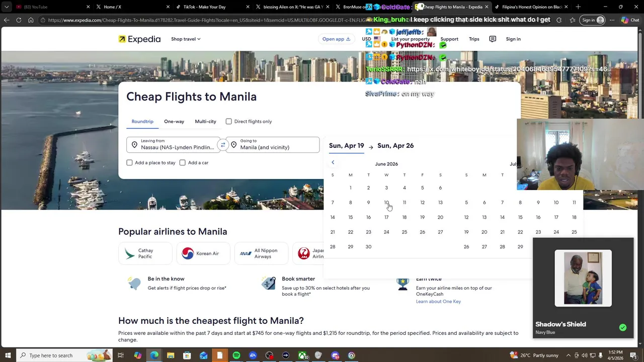
Task: Select return date Sun, Apr 26
Action: 395,146
